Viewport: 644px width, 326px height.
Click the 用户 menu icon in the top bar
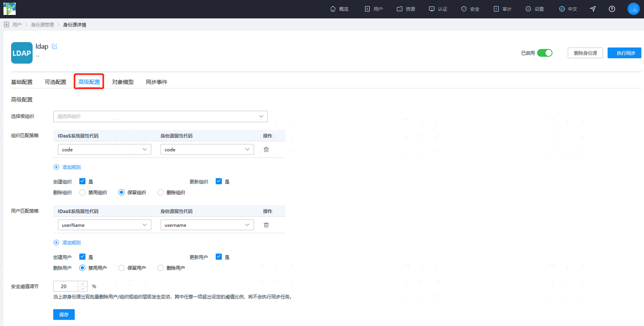pyautogui.click(x=367, y=9)
